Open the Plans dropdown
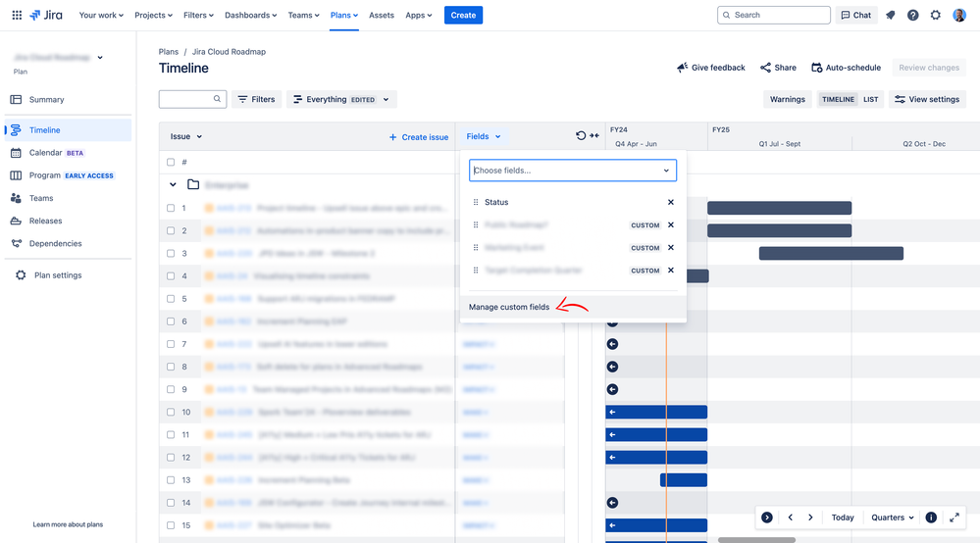 (x=343, y=15)
